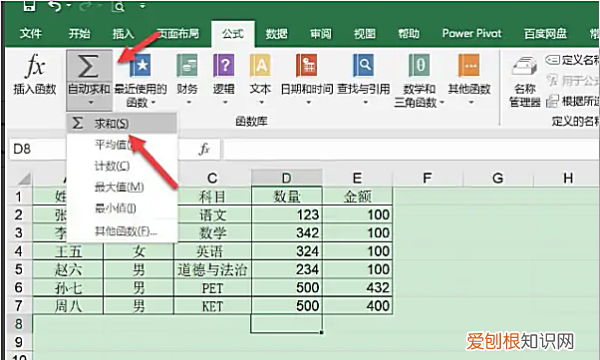The height and width of the screenshot is (360, 600).
Task: Choose Max 最大值(M) from the menu
Action: [122, 187]
